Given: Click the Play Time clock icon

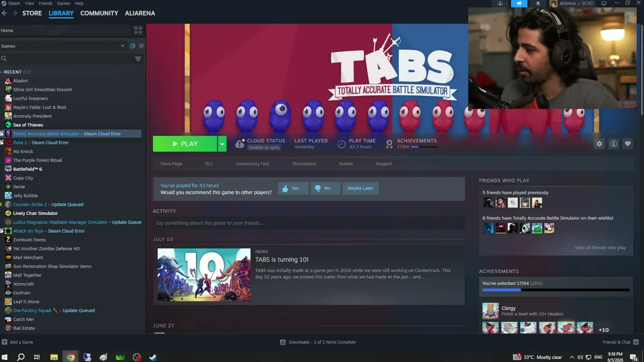Looking at the screenshot, I should click(x=341, y=144).
